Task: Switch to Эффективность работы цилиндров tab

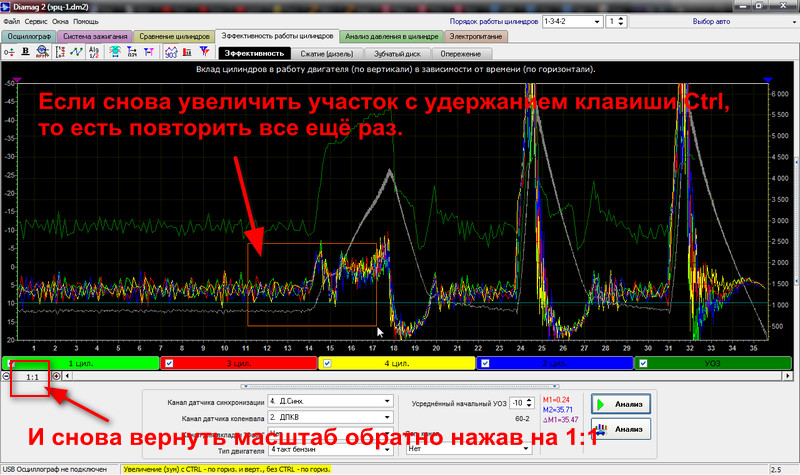Action: [277, 36]
